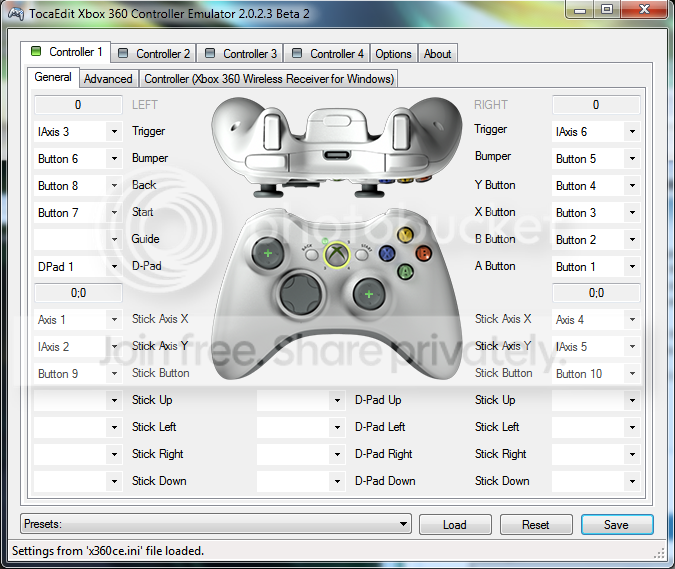Click the right trigger value field showing 0
675x569 pixels.
pos(596,105)
